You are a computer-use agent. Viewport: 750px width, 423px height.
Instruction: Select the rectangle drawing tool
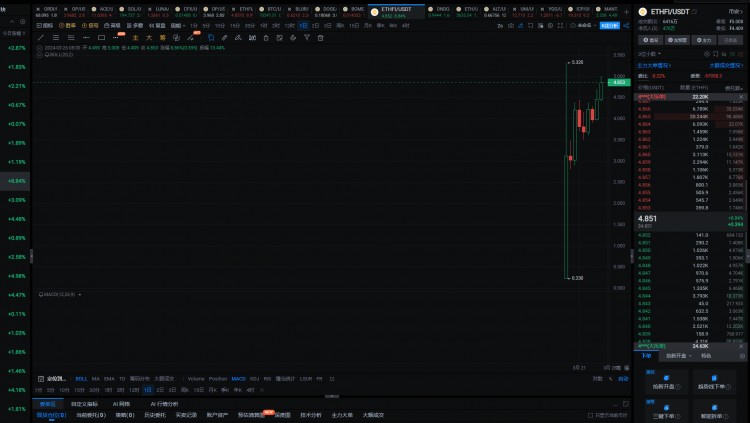102,37
